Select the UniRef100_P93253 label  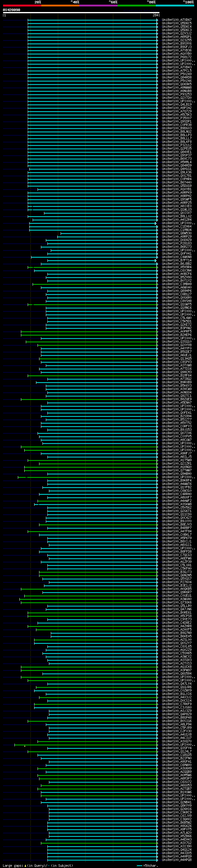click(176, 94)
